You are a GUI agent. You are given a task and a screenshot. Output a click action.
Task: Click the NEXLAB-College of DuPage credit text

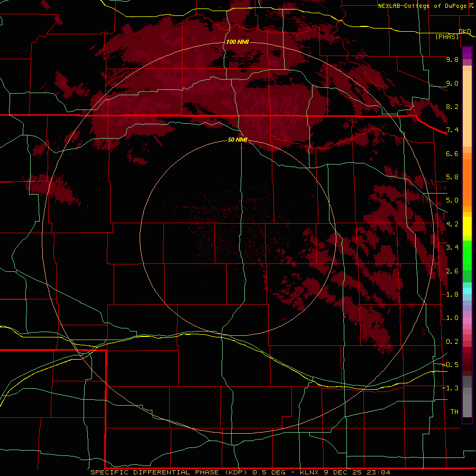tap(422, 6)
